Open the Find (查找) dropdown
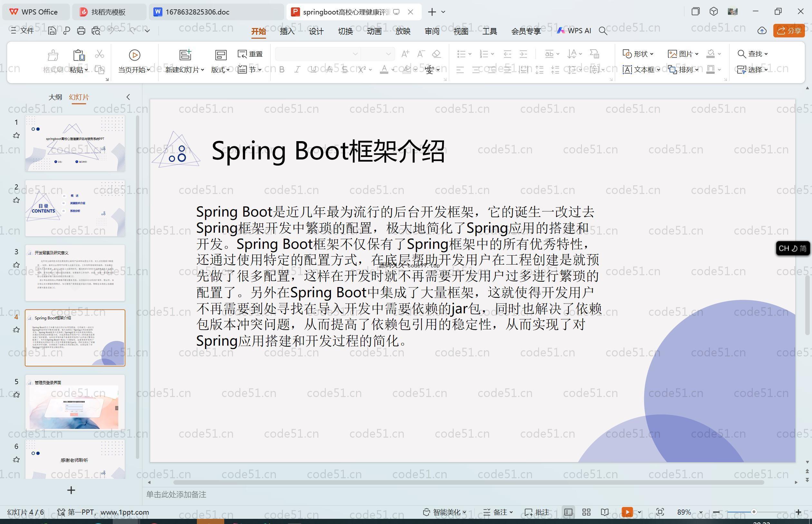This screenshot has height=524, width=812. 752,54
